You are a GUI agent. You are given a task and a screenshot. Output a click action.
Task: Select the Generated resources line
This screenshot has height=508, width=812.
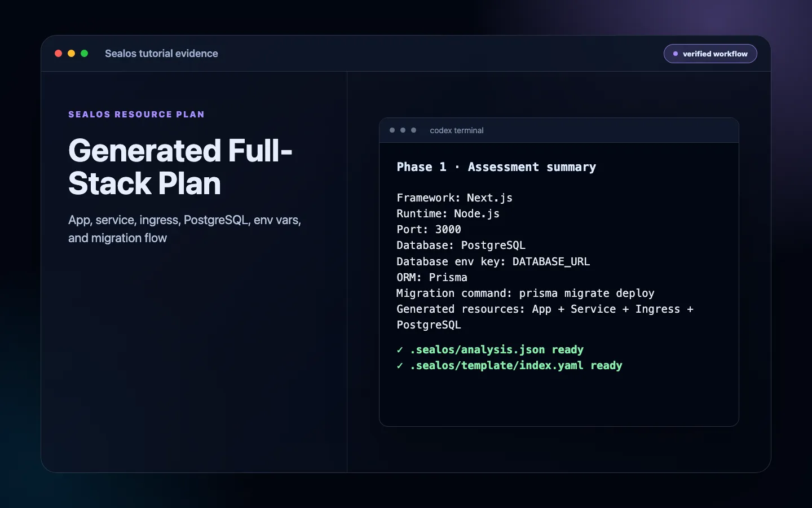click(x=545, y=317)
